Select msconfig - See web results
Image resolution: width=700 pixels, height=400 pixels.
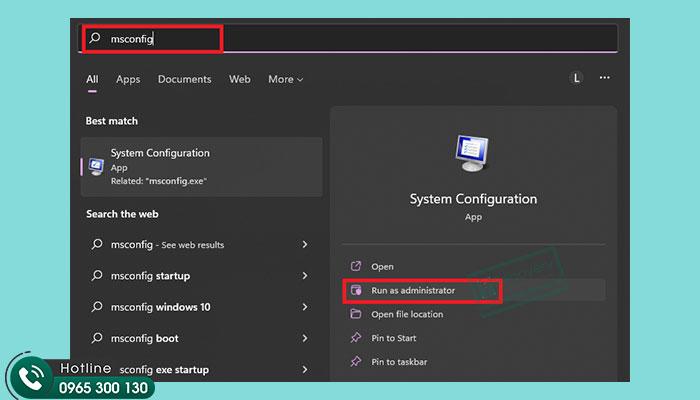[x=202, y=244]
